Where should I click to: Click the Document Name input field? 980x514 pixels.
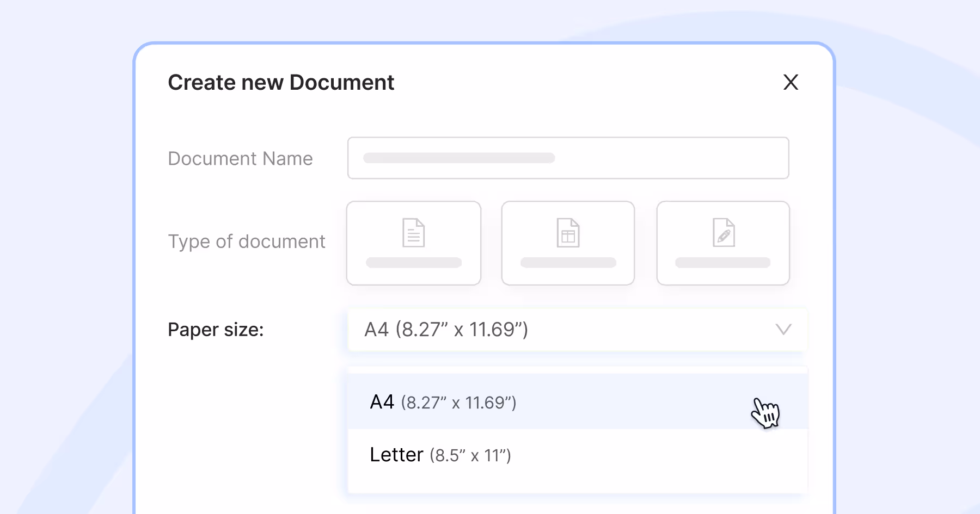pos(568,158)
